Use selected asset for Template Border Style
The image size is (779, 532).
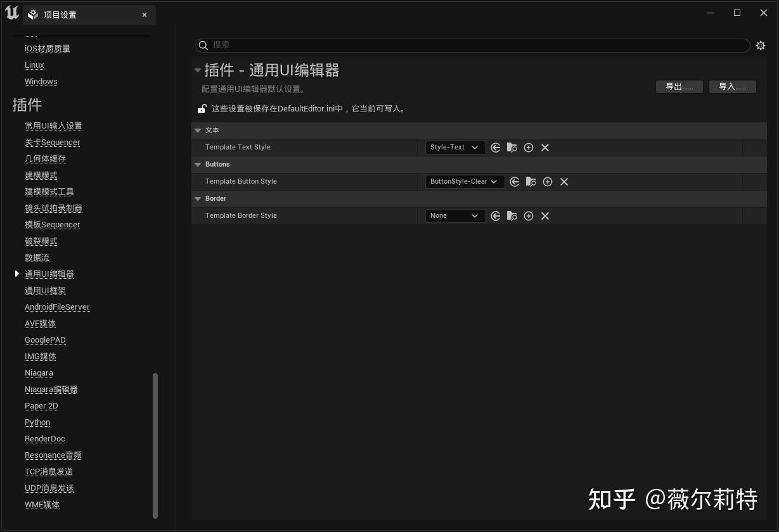[x=496, y=215]
